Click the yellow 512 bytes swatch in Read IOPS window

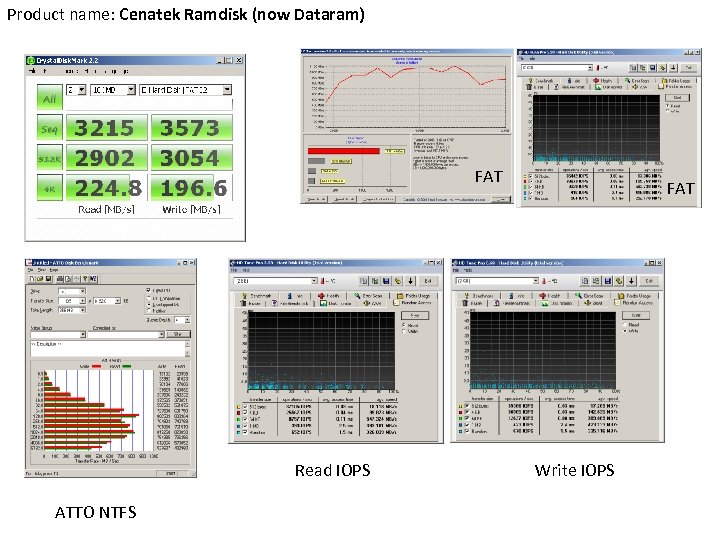pos(238,407)
